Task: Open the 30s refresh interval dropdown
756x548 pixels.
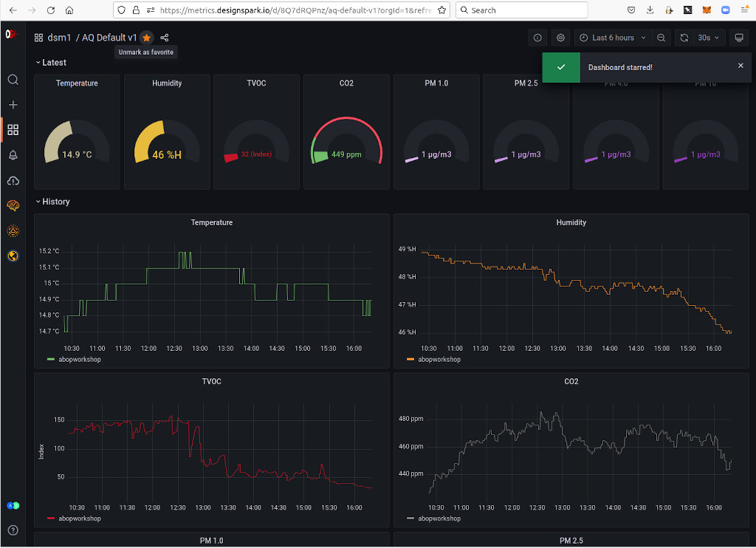Action: (x=709, y=38)
